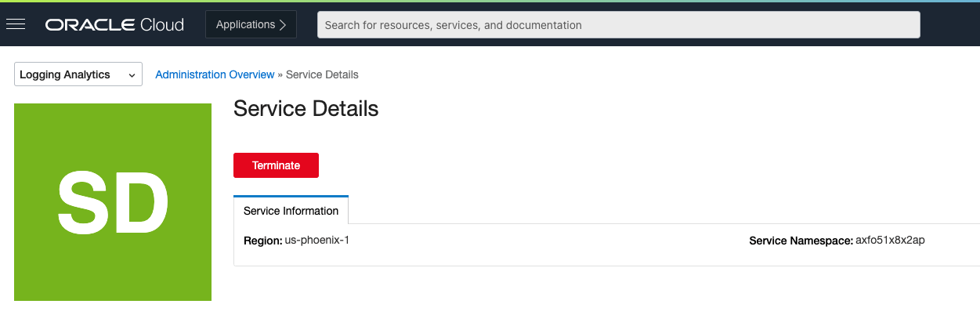Screen dimensions: 980x333
Task: Go to Administration Overview breadcrumb link
Action: point(215,74)
